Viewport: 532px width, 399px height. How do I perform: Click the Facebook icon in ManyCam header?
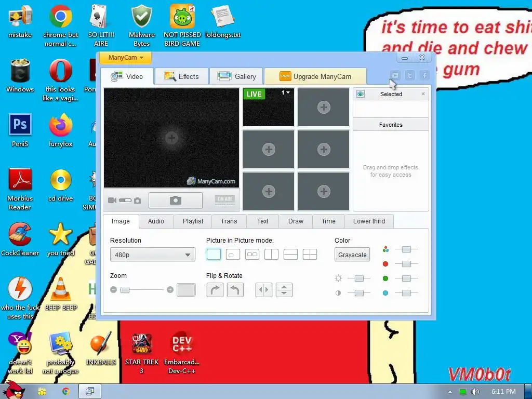(x=424, y=75)
